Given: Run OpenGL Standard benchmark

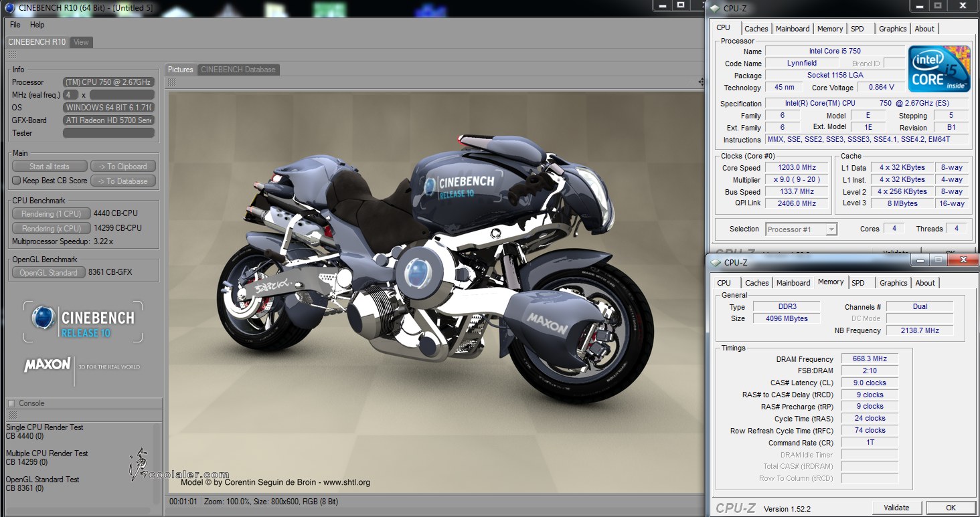Looking at the screenshot, I should tap(48, 272).
